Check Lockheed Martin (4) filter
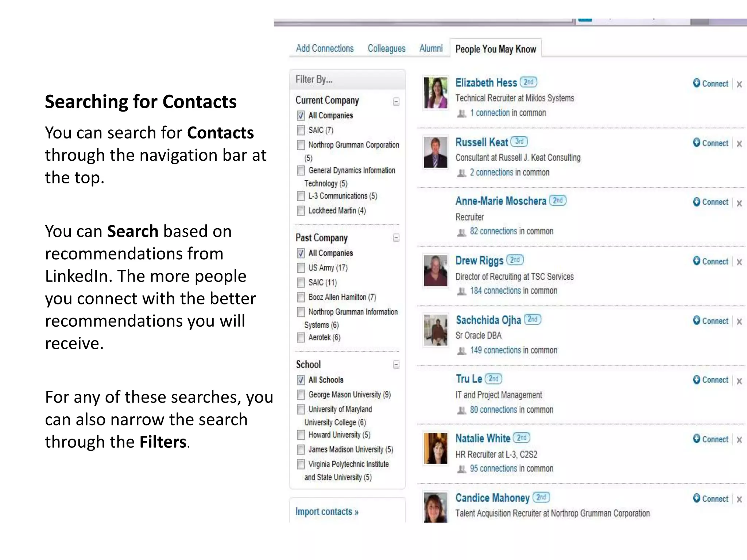 [x=301, y=211]
